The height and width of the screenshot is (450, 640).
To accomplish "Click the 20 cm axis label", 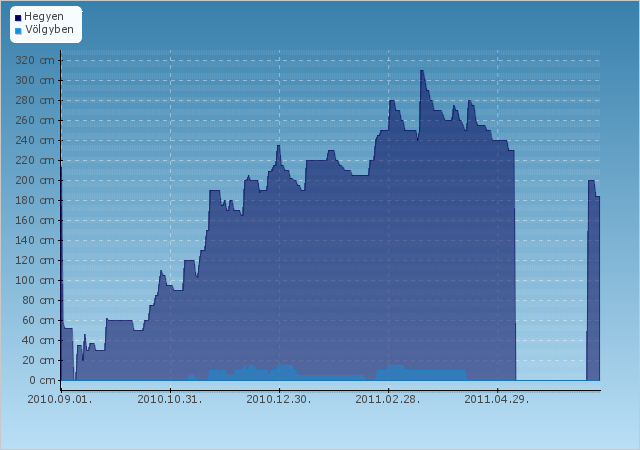I will [x=38, y=361].
